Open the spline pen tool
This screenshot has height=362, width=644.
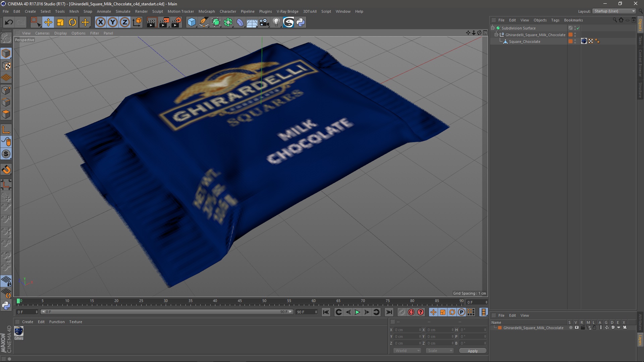coord(204,22)
